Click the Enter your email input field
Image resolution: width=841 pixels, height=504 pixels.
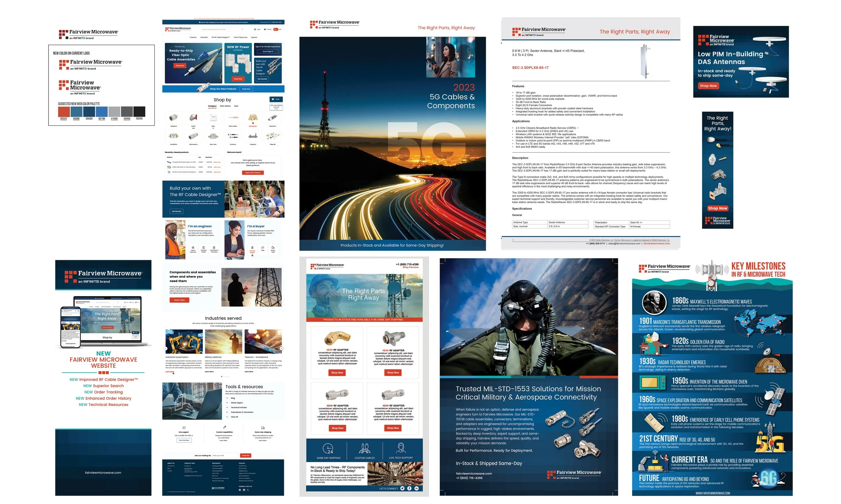click(x=225, y=455)
